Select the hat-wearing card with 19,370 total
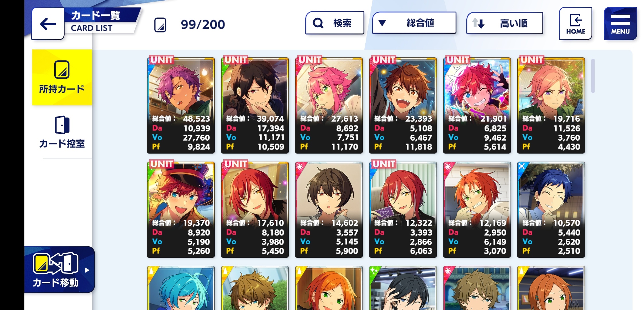644x310 pixels. (181, 209)
